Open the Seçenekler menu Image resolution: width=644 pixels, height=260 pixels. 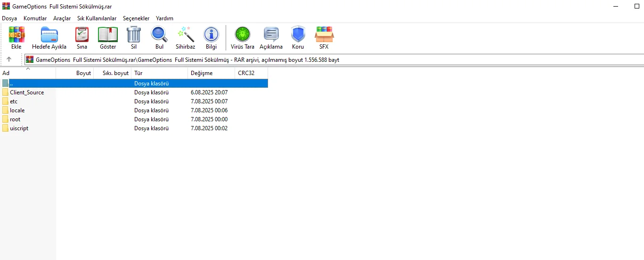(x=136, y=18)
